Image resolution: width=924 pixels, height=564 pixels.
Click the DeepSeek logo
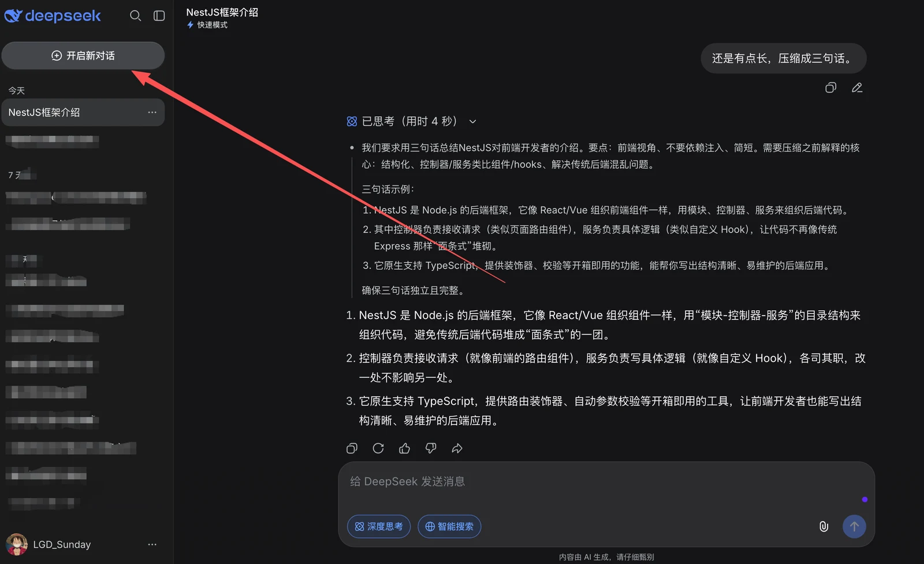click(53, 16)
